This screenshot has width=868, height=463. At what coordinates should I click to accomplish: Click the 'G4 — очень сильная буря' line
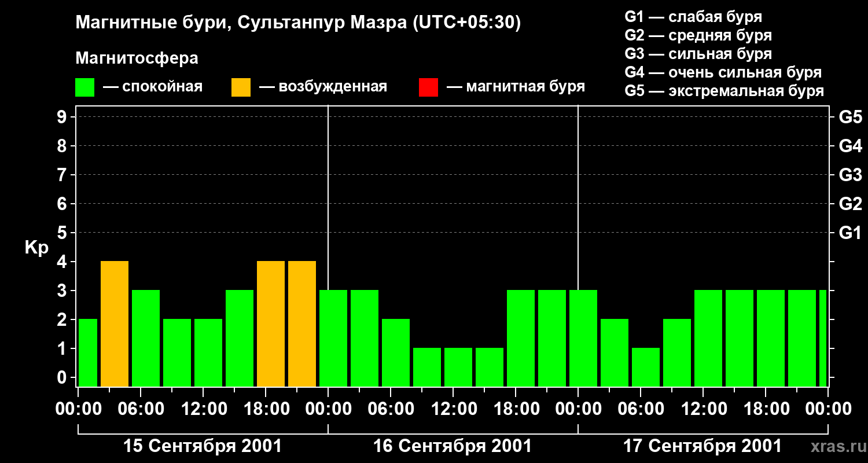point(723,72)
